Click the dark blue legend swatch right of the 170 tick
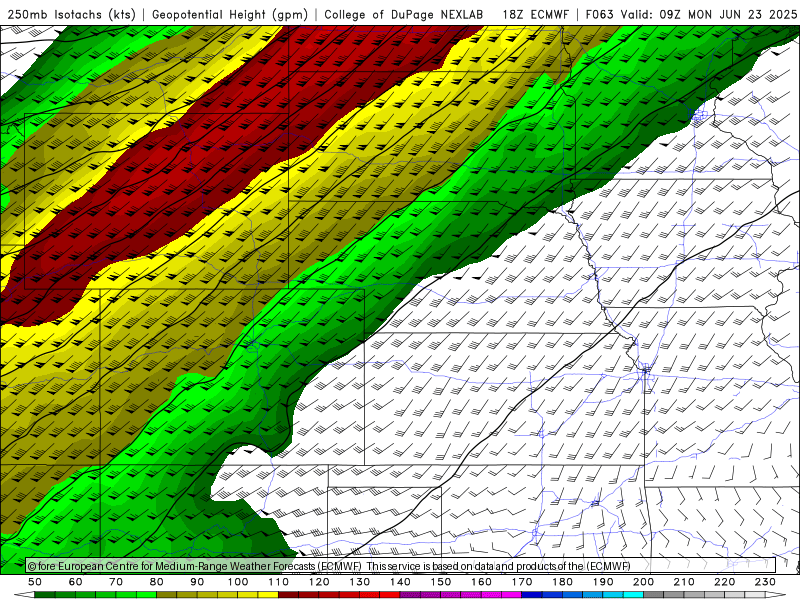Image resolution: width=800 pixels, height=600 pixels. coord(532,595)
